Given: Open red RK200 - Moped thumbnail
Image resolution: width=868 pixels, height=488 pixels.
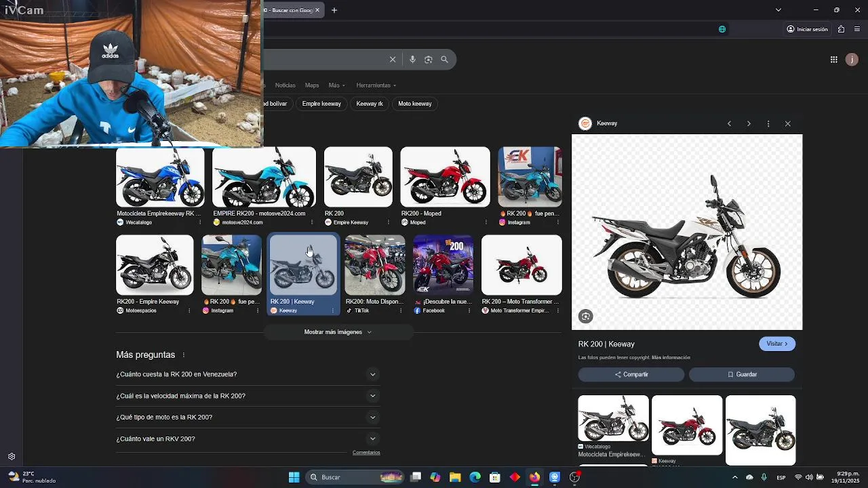Looking at the screenshot, I should [445, 177].
